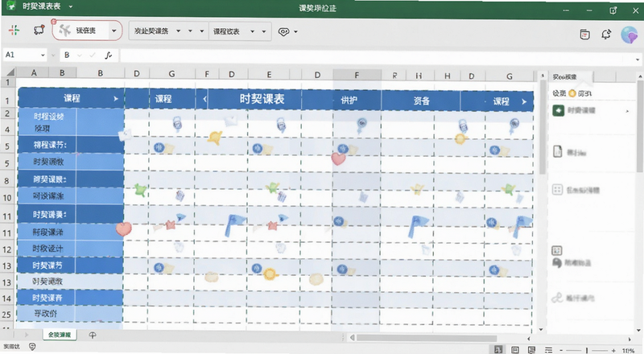Expand the first side panel item arrow
Viewport: 644px width, 354px height.
point(627,111)
